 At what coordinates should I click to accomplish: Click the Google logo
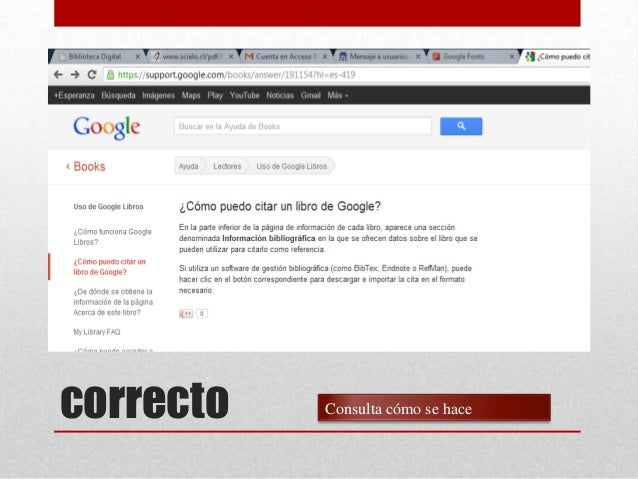click(107, 127)
